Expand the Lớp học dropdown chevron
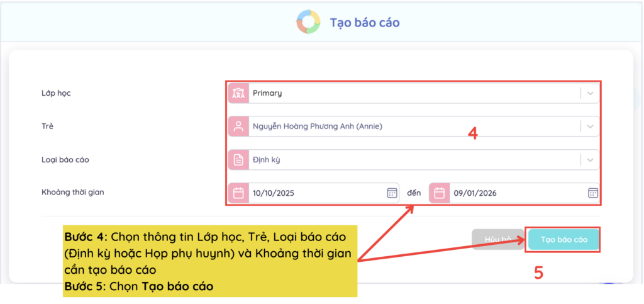The width and height of the screenshot is (644, 304). point(590,93)
